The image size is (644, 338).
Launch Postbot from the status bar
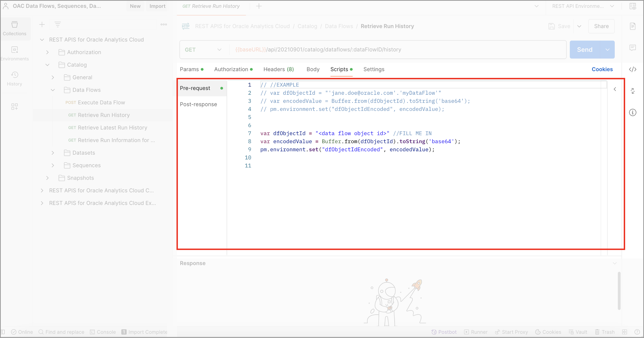pos(444,332)
